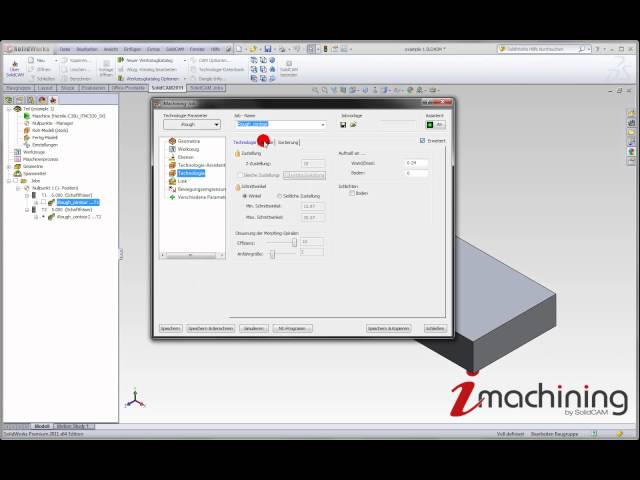
Task: Toggle the Erweitert checkbox
Action: click(422, 140)
